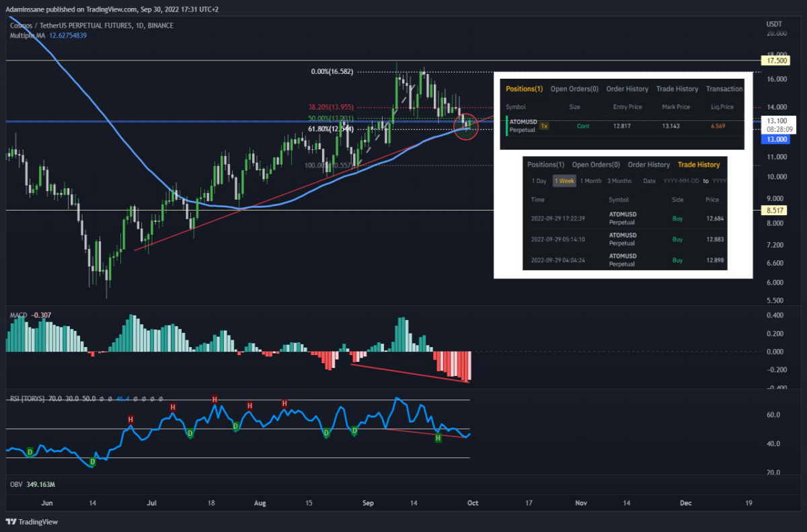Click the 8.517 price line label
The width and height of the screenshot is (807, 532).
click(x=775, y=210)
